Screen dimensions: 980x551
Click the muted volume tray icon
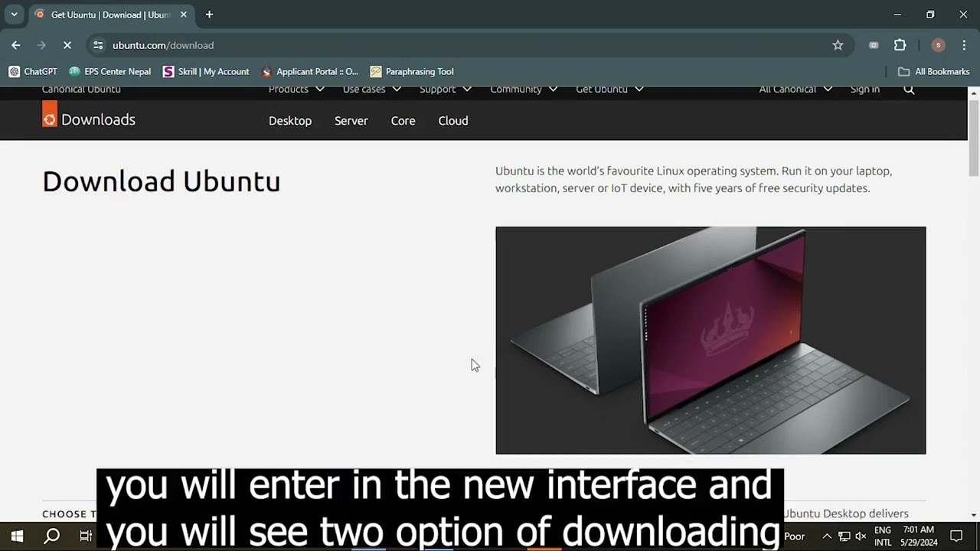(x=861, y=536)
